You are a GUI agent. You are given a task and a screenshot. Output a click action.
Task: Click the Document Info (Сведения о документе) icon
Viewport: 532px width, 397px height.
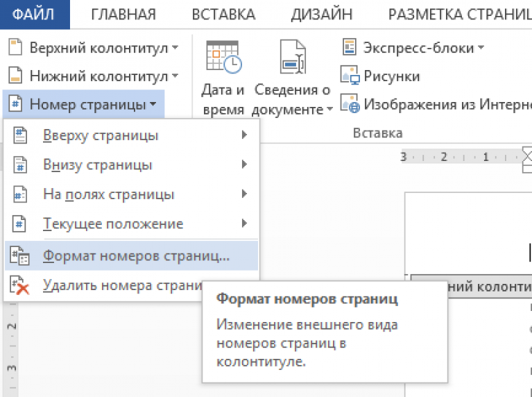point(291,57)
